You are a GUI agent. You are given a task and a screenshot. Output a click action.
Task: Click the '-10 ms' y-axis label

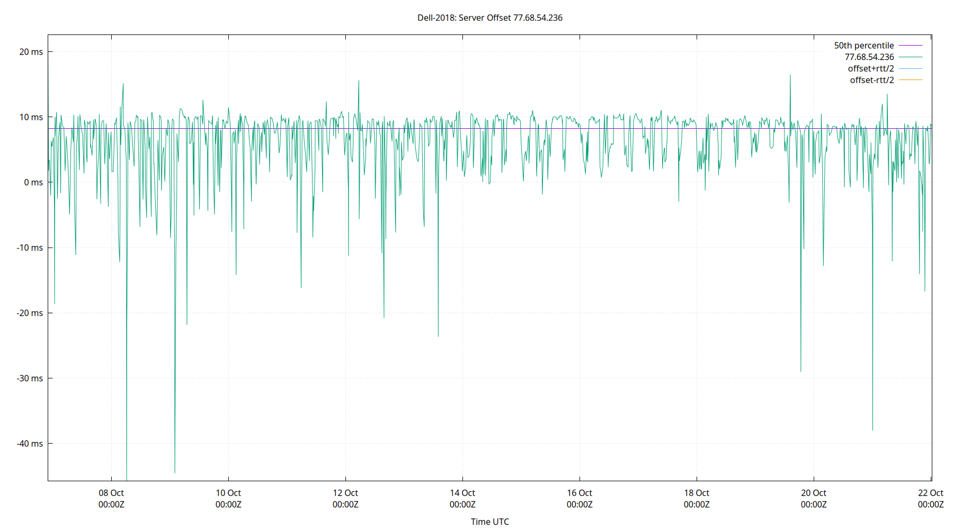(30, 248)
